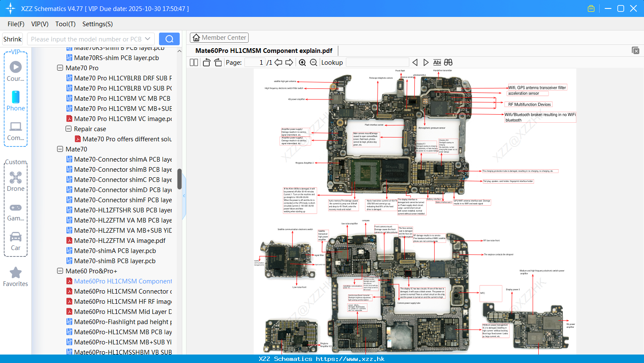Open the Drone category
Image resolution: width=644 pixels, height=363 pixels.
16,181
